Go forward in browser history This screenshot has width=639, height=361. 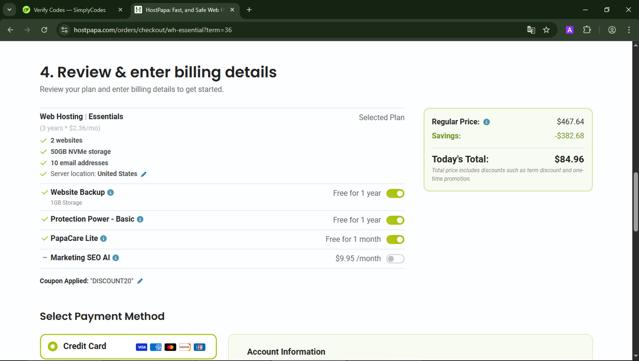(27, 30)
